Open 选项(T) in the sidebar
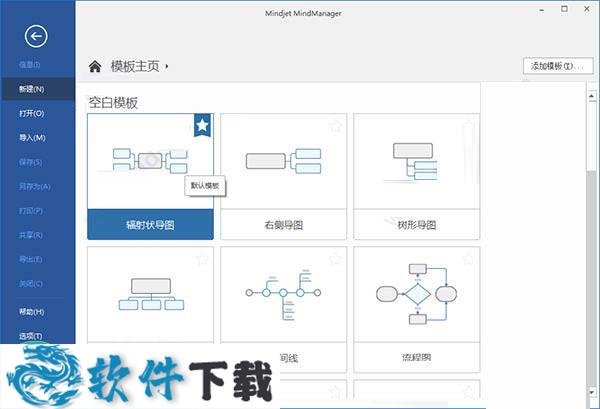The height and width of the screenshot is (409, 600). tap(31, 336)
